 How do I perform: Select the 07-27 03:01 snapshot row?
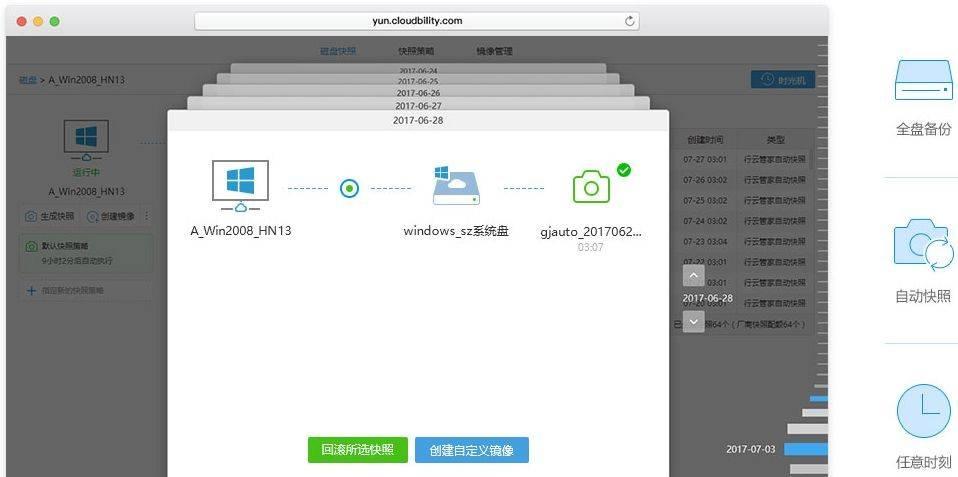(x=742, y=160)
